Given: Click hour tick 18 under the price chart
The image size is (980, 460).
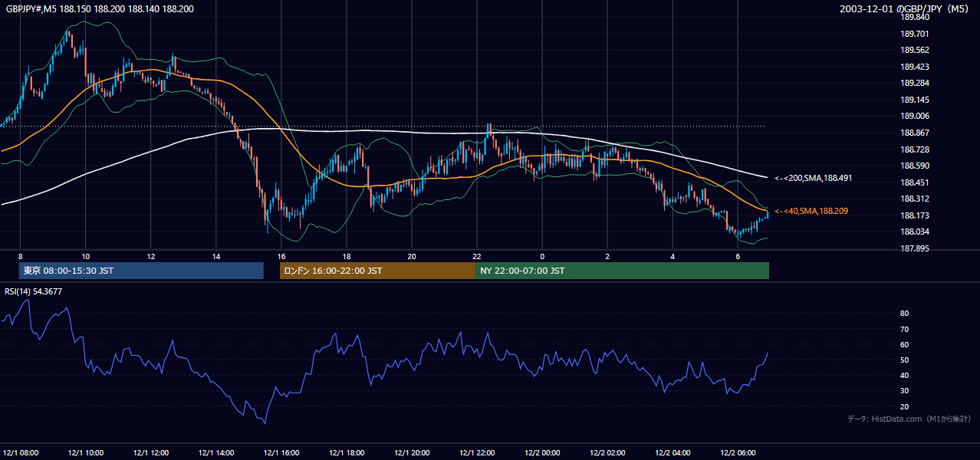Looking at the screenshot, I should point(347,256).
